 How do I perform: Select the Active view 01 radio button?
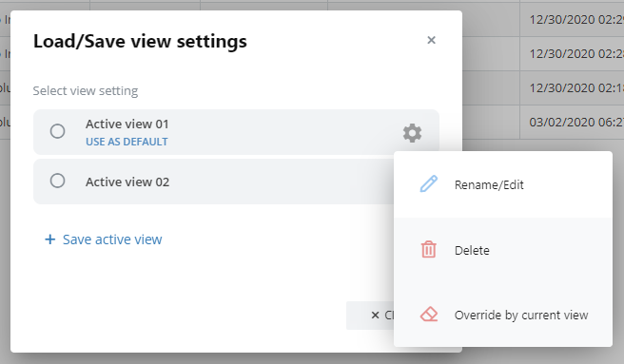[x=57, y=131]
